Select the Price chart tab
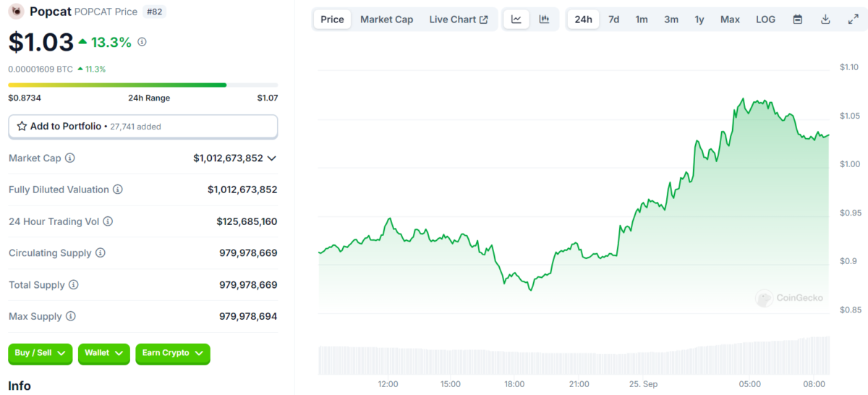868x395 pixels. click(x=333, y=20)
